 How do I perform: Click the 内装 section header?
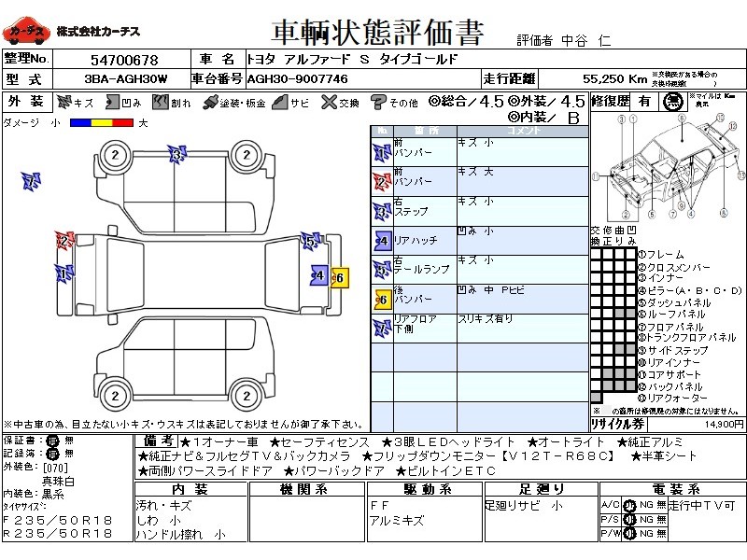point(190,489)
